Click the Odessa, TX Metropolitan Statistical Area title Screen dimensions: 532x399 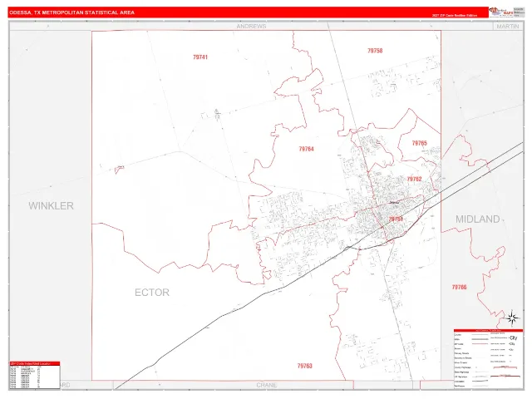coord(72,12)
